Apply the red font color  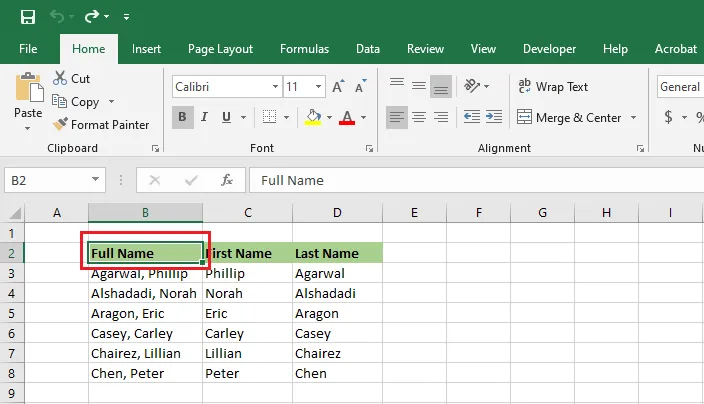347,117
